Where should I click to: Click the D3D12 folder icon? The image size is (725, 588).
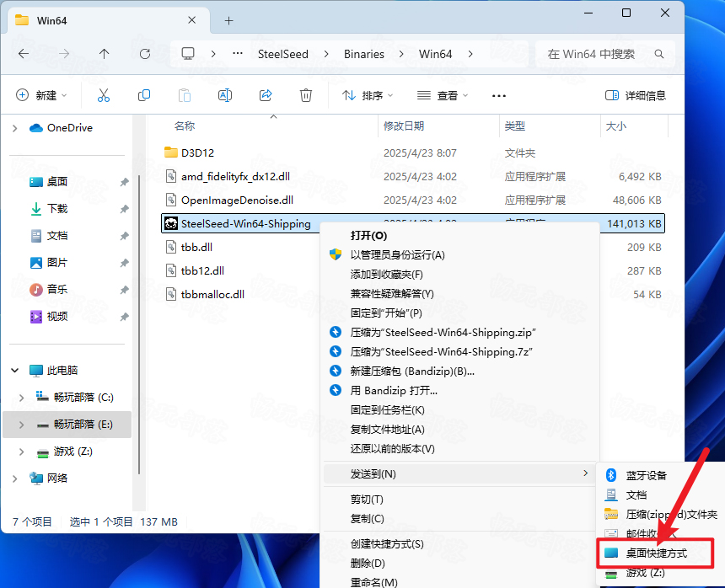pos(171,152)
